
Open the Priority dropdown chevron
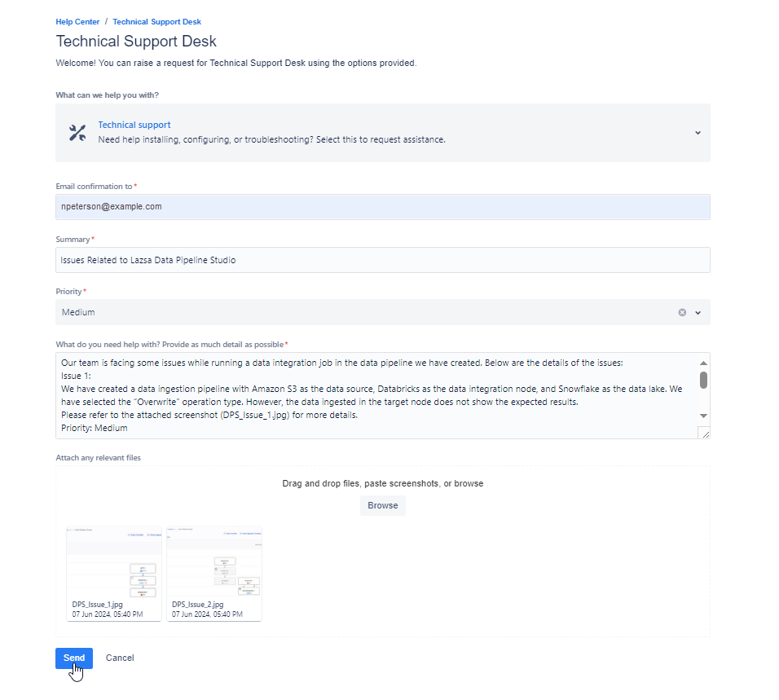(698, 312)
